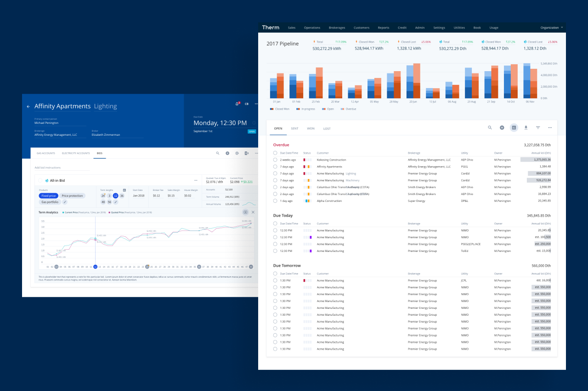Open the notifications bell icon
The width and height of the screenshot is (588, 391).
(x=237, y=104)
